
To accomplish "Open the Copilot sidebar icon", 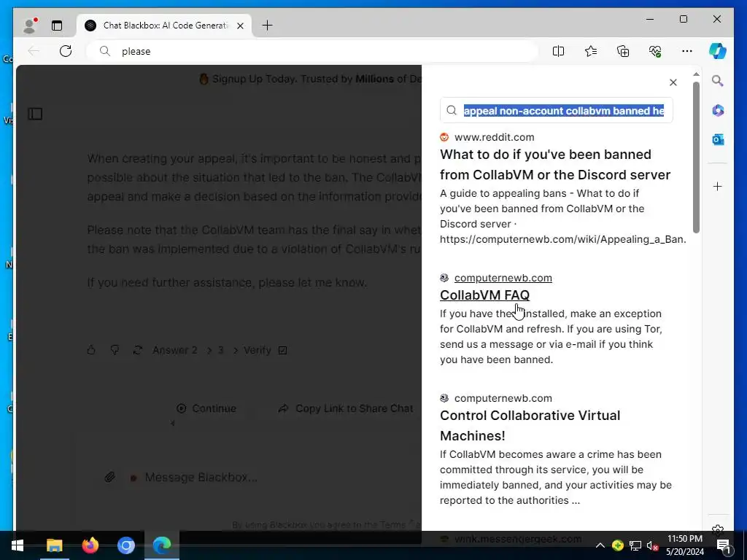I will [718, 51].
